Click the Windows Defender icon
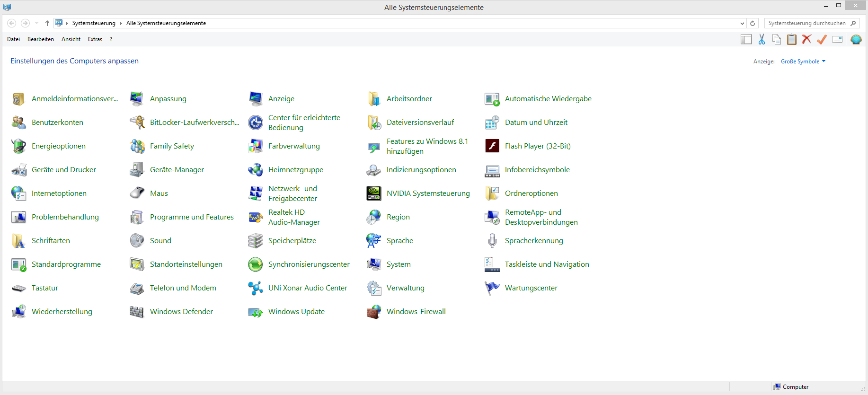 (x=137, y=312)
